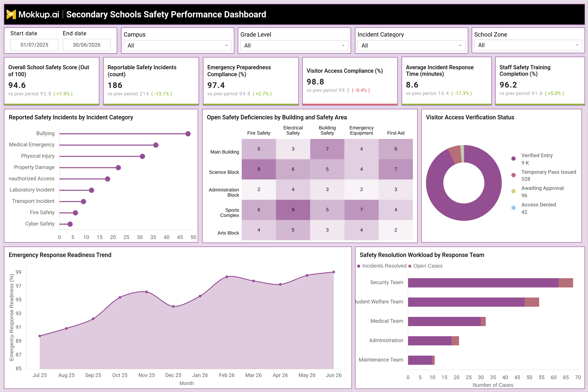The width and height of the screenshot is (588, 392).
Task: Expand the Incident Category dropdown
Action: (x=411, y=46)
